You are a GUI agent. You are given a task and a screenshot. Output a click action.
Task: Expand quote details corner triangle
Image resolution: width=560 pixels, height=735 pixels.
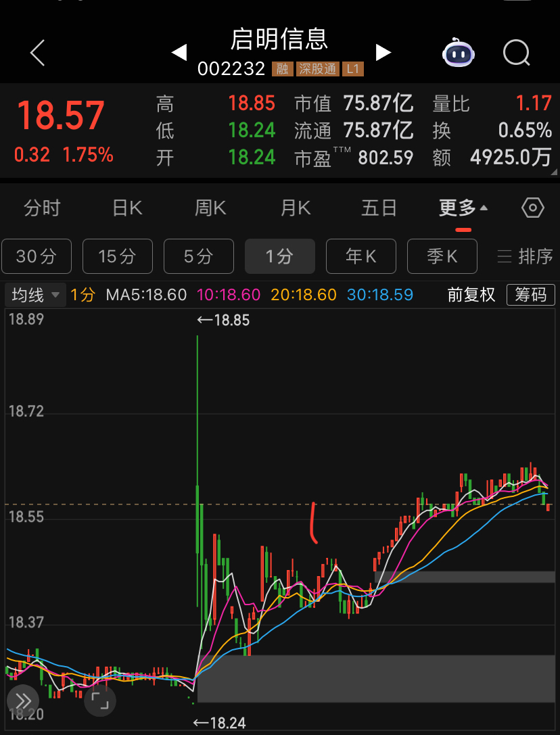pos(554,172)
